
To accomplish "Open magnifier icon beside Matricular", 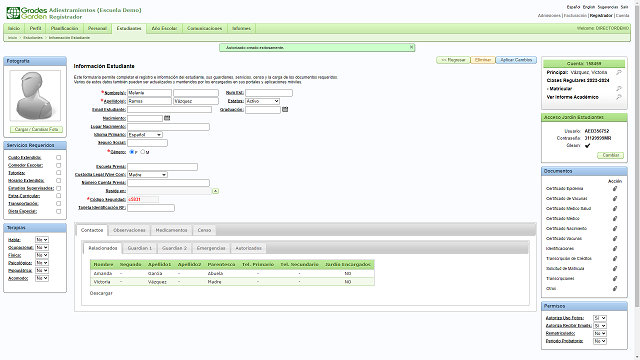I will pos(619,89).
